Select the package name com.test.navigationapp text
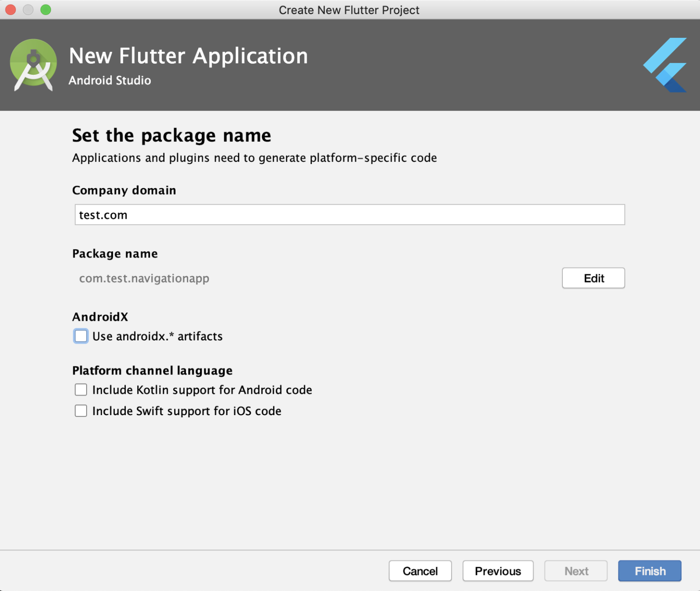Image resolution: width=700 pixels, height=591 pixels. pos(144,278)
